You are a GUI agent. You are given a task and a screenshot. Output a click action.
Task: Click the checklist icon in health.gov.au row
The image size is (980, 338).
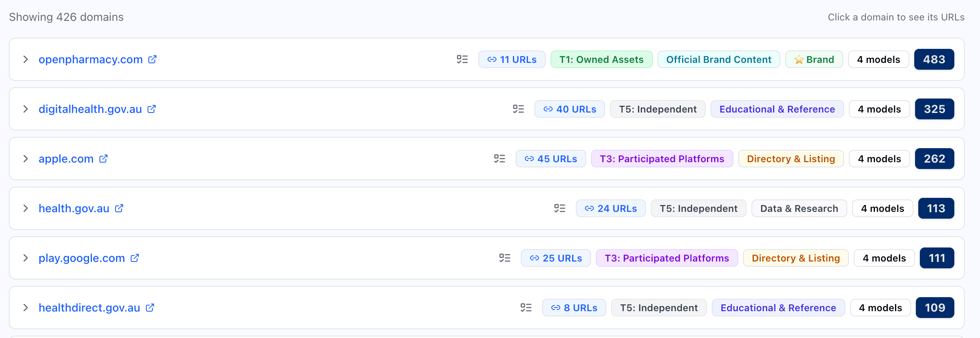click(x=560, y=208)
